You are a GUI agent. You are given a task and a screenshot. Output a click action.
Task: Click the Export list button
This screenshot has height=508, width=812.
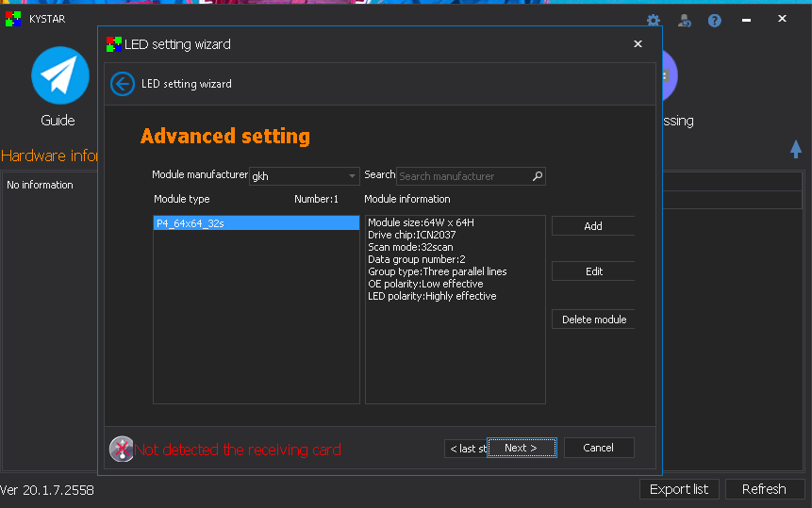(x=679, y=489)
